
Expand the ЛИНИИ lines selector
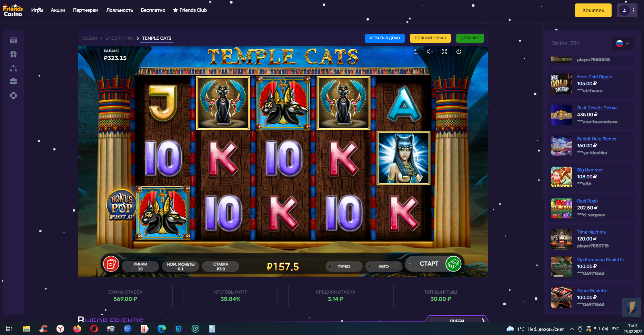tap(140, 266)
